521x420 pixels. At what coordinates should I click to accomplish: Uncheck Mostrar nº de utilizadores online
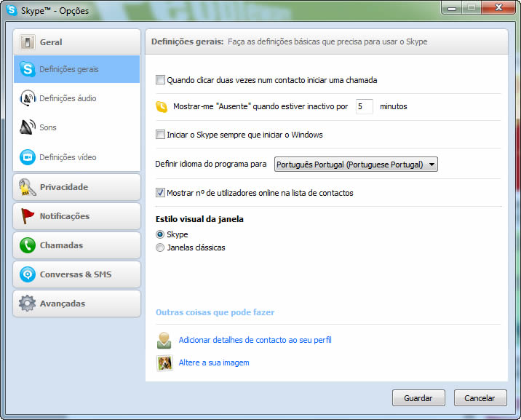coord(160,192)
